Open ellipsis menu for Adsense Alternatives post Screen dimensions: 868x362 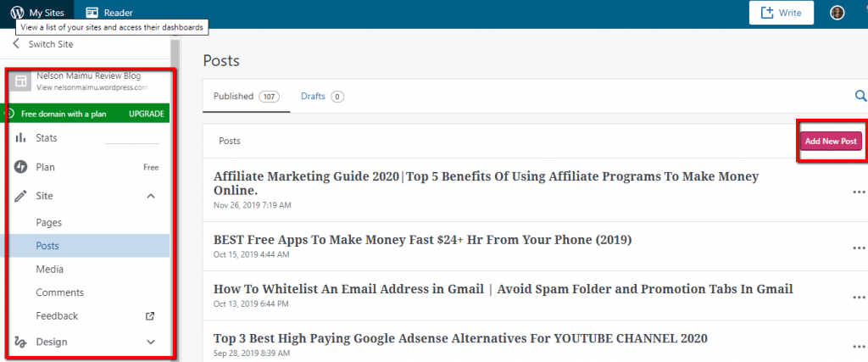click(860, 346)
